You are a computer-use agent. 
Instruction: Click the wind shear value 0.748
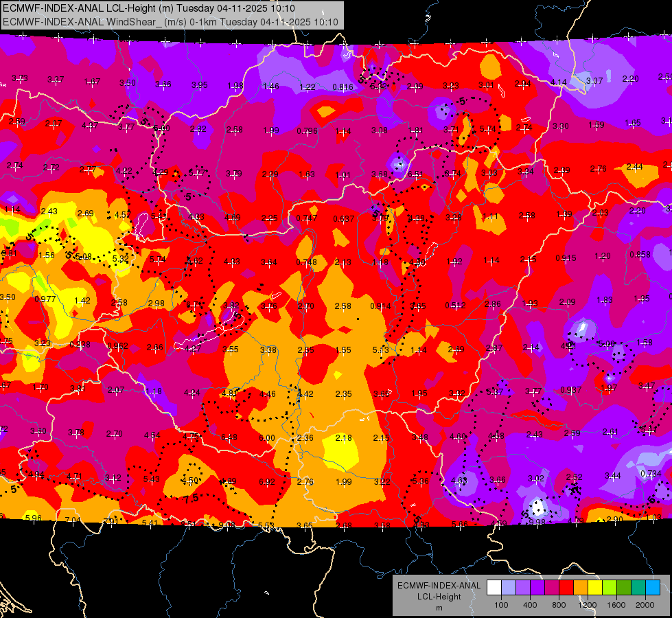pos(306,262)
